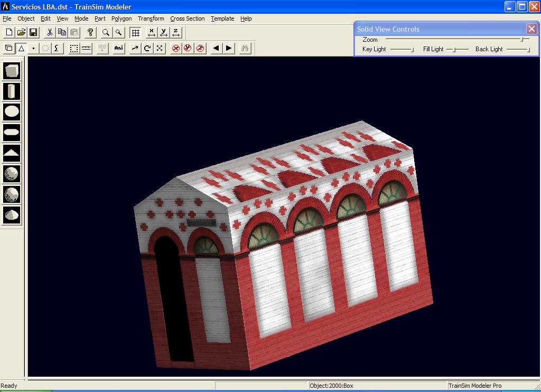Screen dimensions: 541x392
Task: Toggle triangle polygon mode button
Action: 22,48
